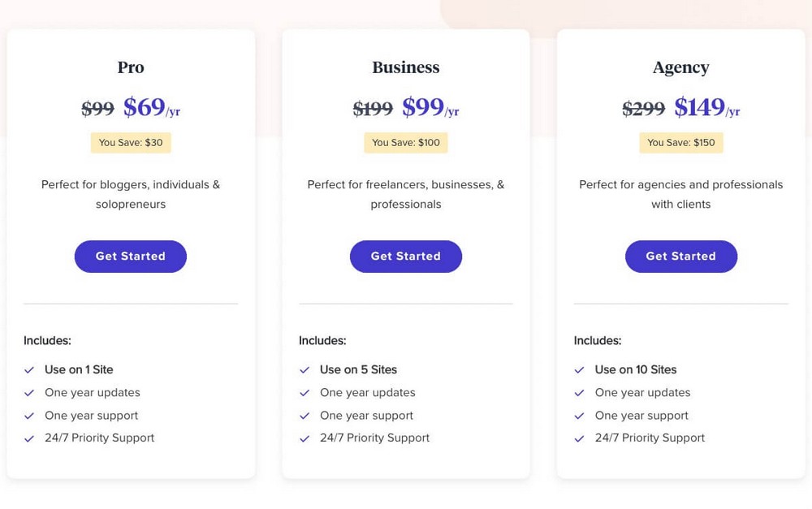Click the $149/yr Agency price
This screenshot has height=509, width=812.
pyautogui.click(x=706, y=107)
